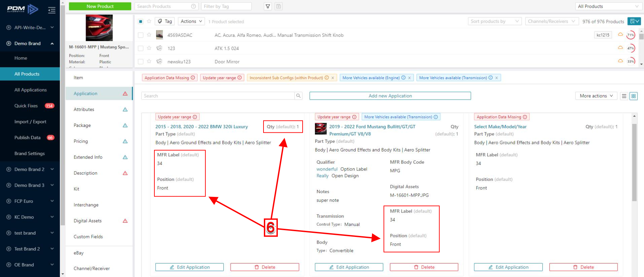The image size is (644, 277).
Task: Expand the OE Brand section
Action: click(x=52, y=265)
